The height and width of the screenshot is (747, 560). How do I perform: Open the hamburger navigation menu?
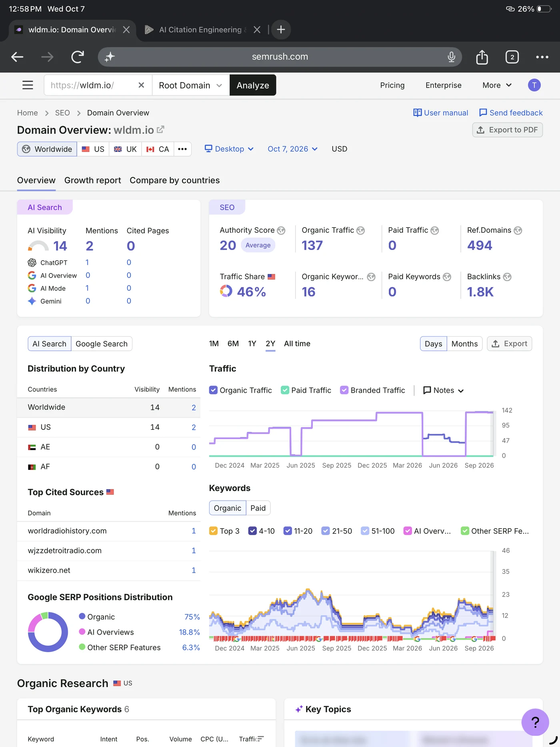28,85
